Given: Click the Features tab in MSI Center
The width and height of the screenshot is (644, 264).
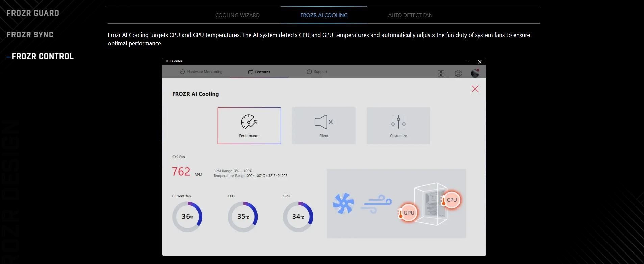Looking at the screenshot, I should tap(259, 72).
